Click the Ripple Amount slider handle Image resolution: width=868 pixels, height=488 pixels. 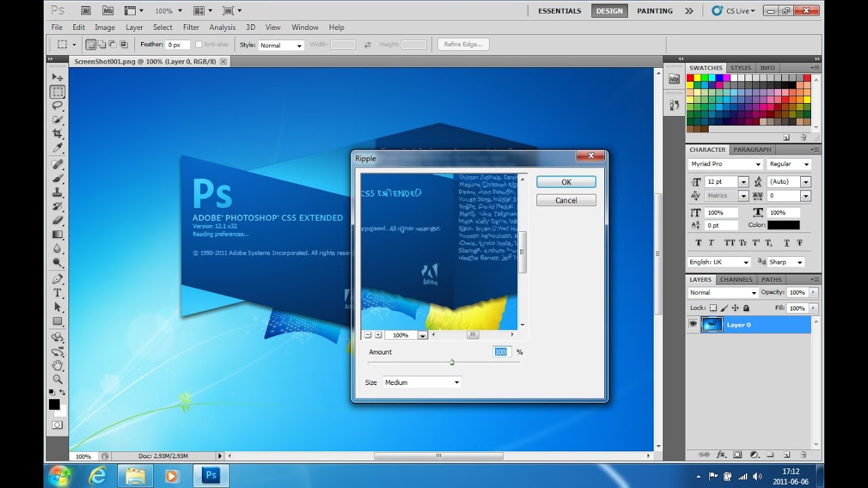[x=452, y=362]
